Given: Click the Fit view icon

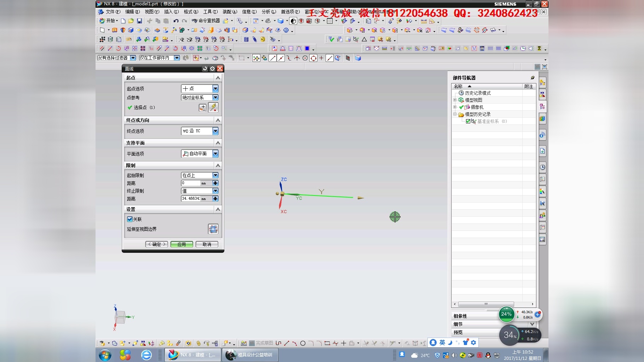Looking at the screenshot, I should click(256, 21).
